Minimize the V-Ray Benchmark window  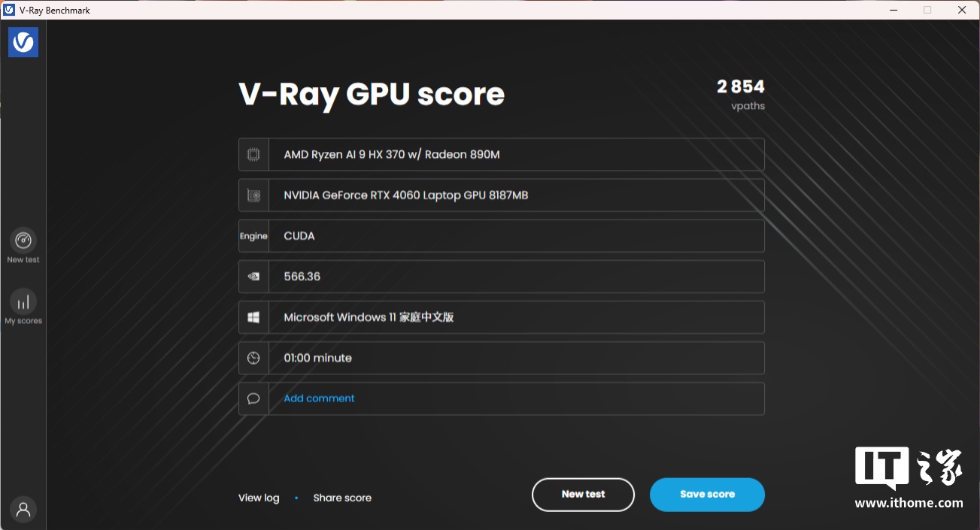tap(894, 10)
